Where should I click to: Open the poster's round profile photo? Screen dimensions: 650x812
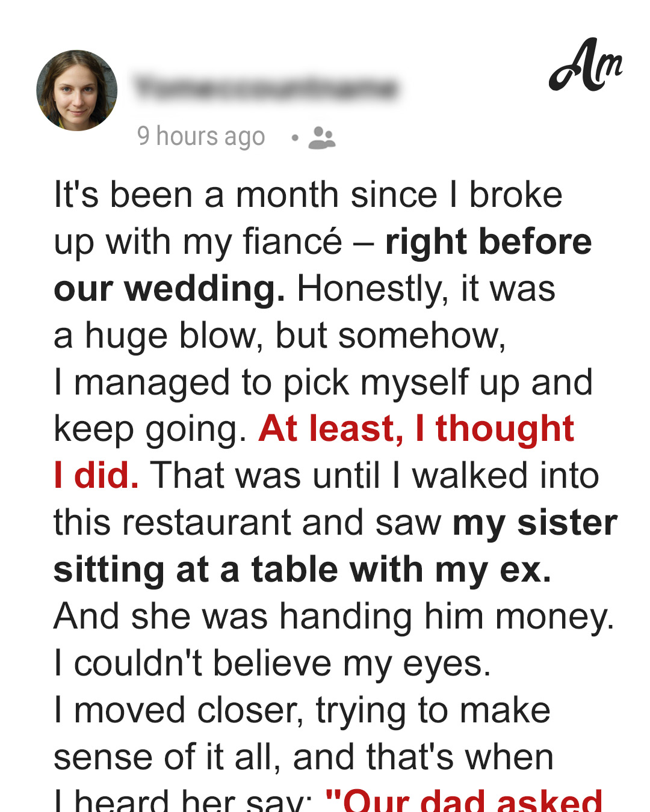[77, 90]
